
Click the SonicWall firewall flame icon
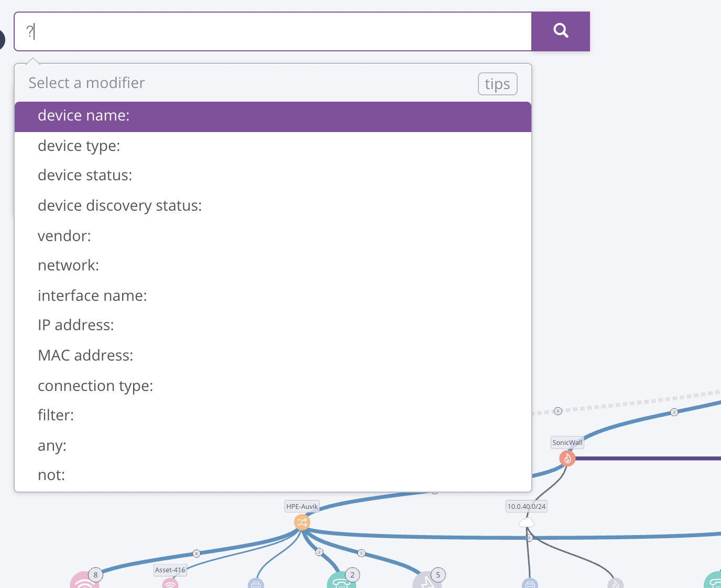click(567, 458)
